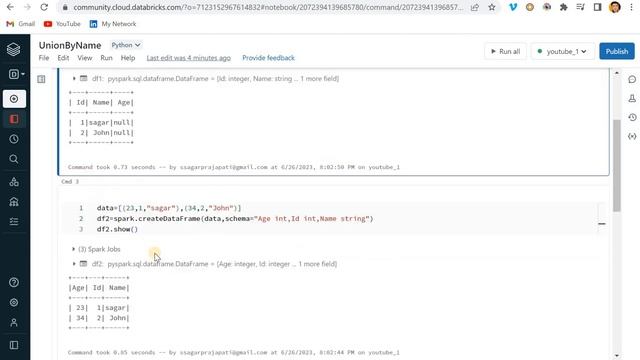Image resolution: width=640 pixels, height=360 pixels.
Task: Click the browser address bar URL
Action: pyautogui.click(x=268, y=7)
